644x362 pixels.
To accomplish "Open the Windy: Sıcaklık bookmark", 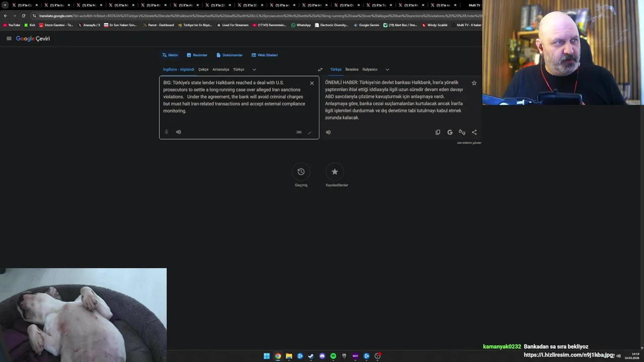I will [x=435, y=25].
